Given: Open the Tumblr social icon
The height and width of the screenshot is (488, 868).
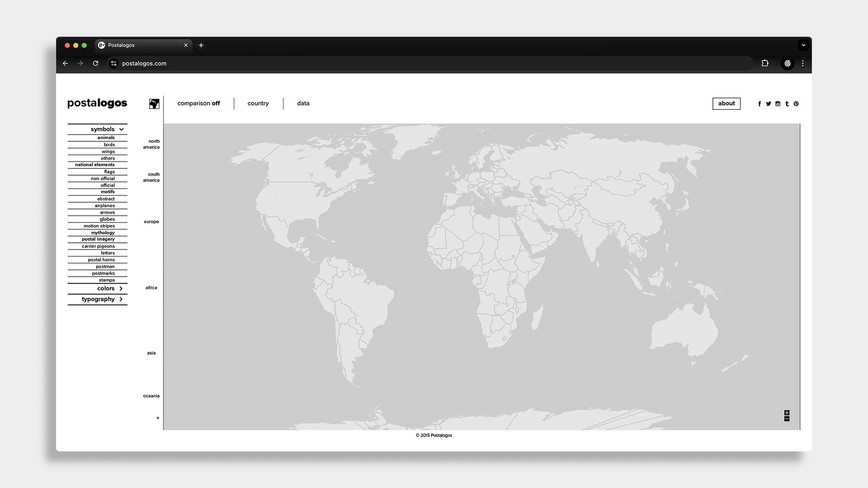Looking at the screenshot, I should click(787, 104).
